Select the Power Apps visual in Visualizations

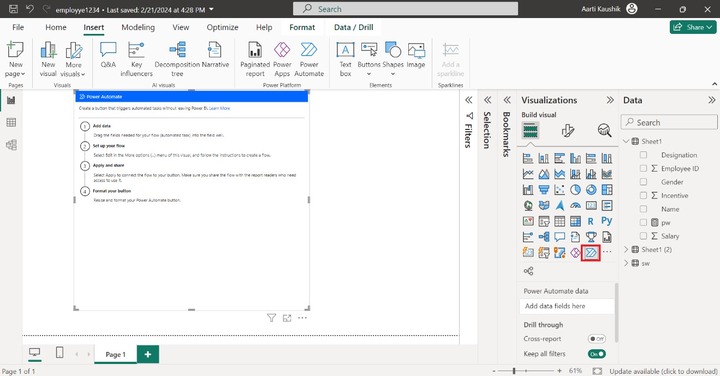pos(575,253)
